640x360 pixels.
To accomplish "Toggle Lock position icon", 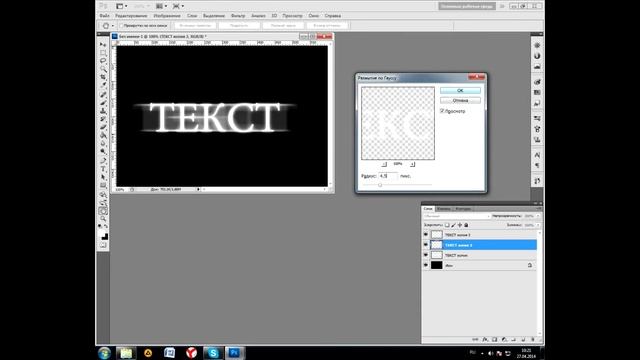I will 460,225.
